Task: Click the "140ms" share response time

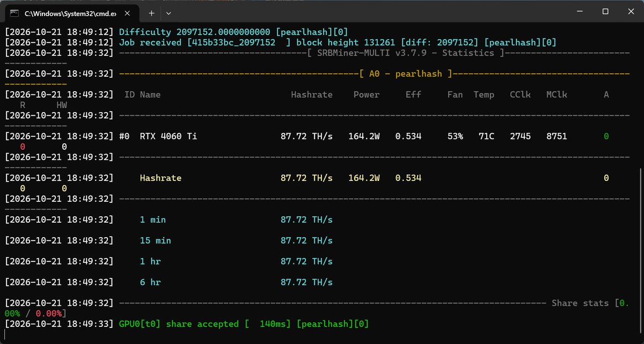Action: 273,324
